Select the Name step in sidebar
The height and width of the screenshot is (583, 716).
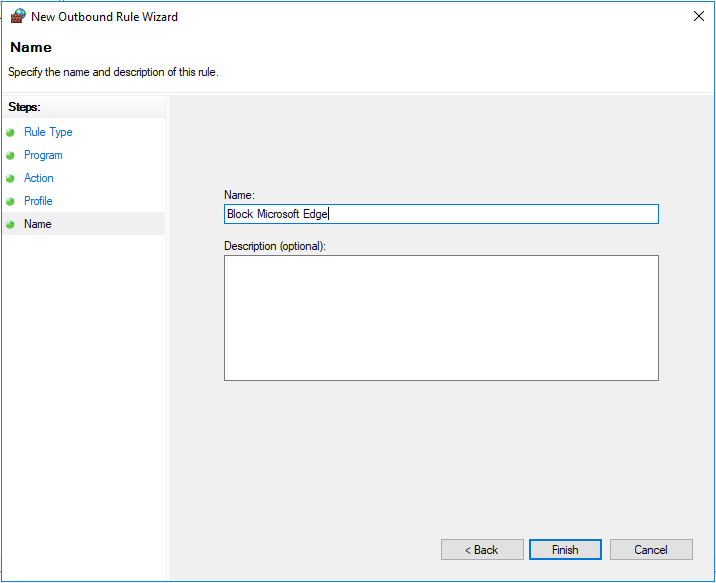click(84, 224)
